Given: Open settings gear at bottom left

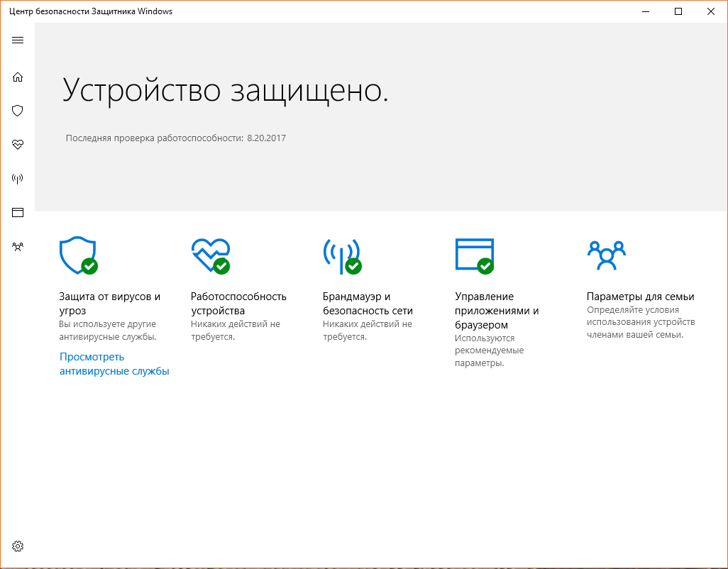Looking at the screenshot, I should click(18, 546).
